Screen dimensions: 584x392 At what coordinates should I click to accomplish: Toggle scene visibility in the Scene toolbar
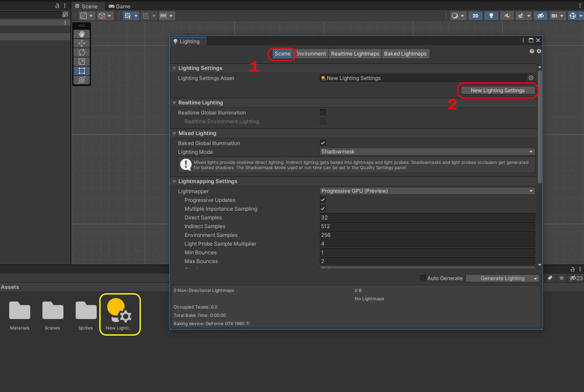[540, 15]
